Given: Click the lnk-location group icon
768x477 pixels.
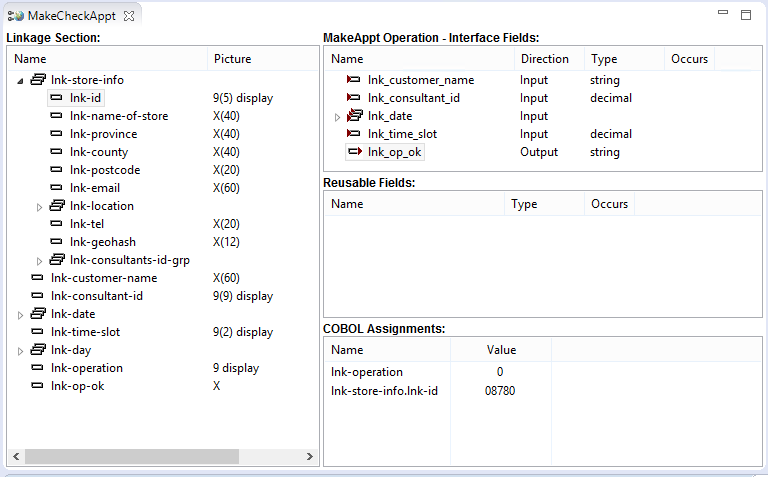Looking at the screenshot, I should pos(57,206).
